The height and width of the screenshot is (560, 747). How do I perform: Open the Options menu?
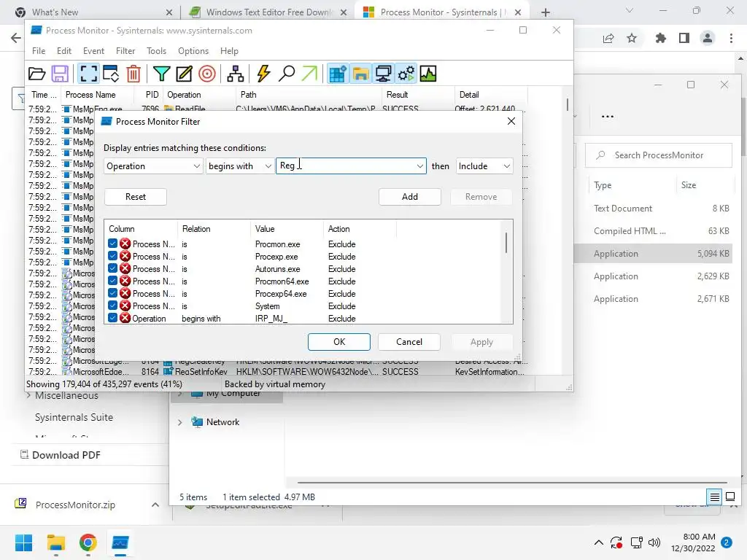(193, 51)
